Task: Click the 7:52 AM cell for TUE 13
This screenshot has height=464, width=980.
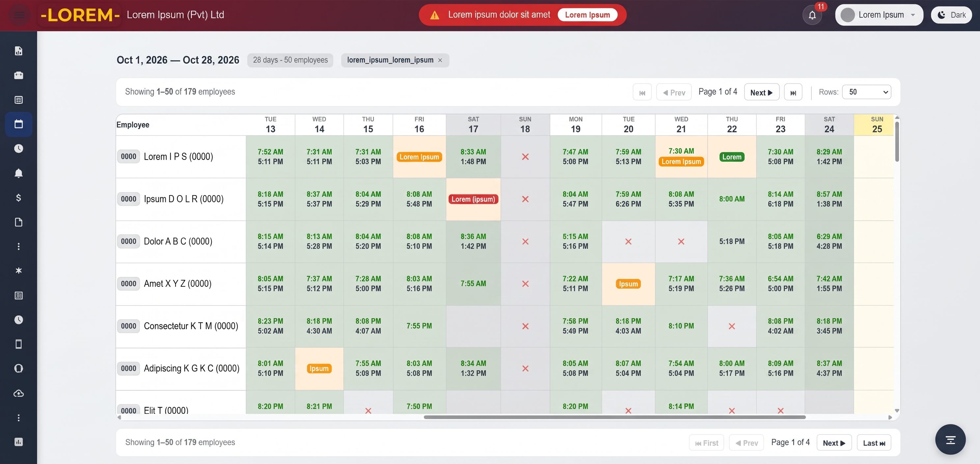Action: click(270, 157)
